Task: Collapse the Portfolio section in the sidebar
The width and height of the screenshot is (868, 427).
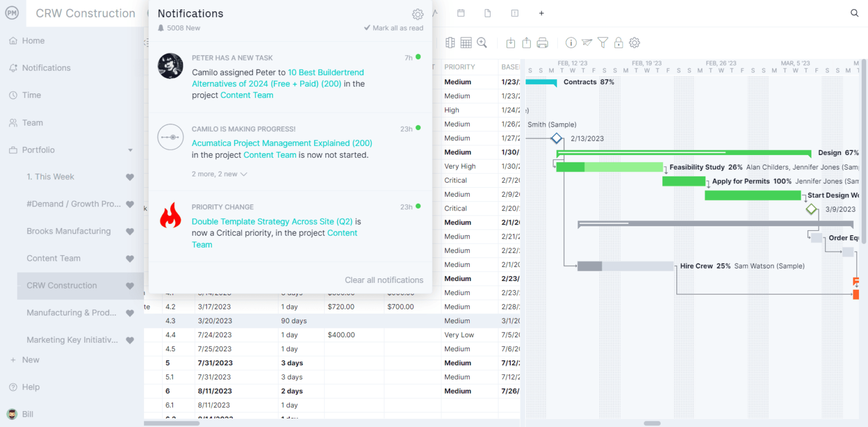Action: pyautogui.click(x=130, y=150)
